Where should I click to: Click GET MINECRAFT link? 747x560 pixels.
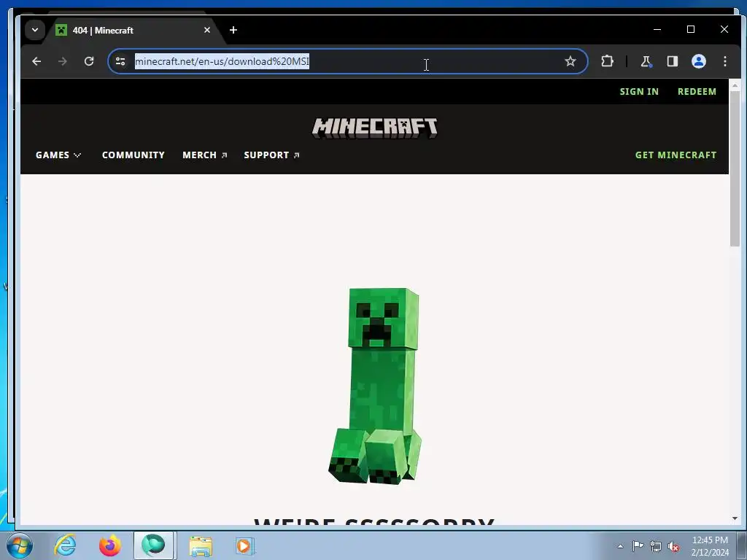pyautogui.click(x=676, y=155)
